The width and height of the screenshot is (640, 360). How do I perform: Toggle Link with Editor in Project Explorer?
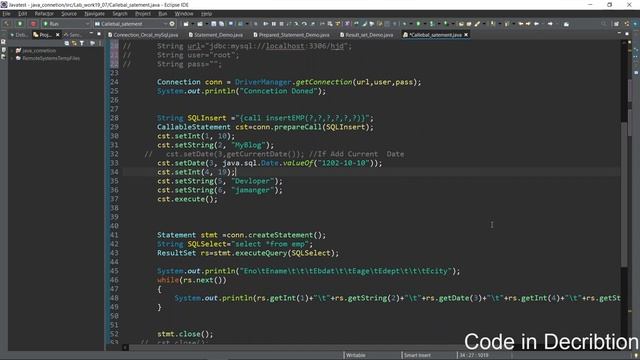tap(74, 43)
